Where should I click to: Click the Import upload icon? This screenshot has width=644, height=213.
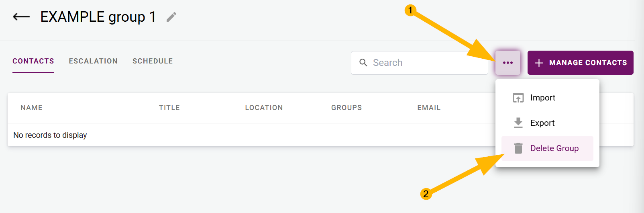[518, 98]
